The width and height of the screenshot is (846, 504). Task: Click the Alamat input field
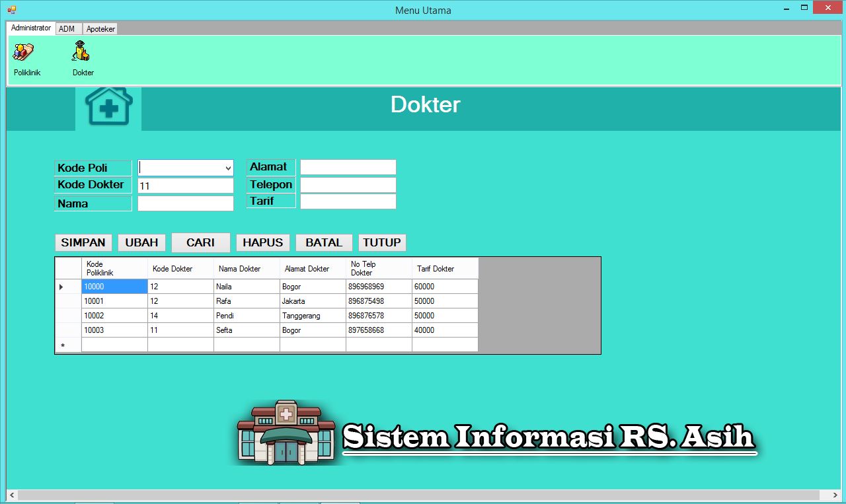348,166
